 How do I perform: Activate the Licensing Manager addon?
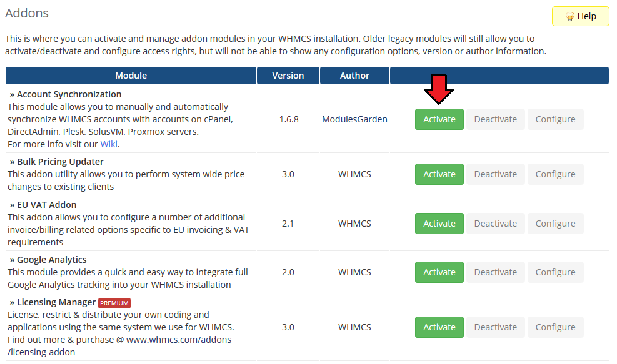pos(439,327)
